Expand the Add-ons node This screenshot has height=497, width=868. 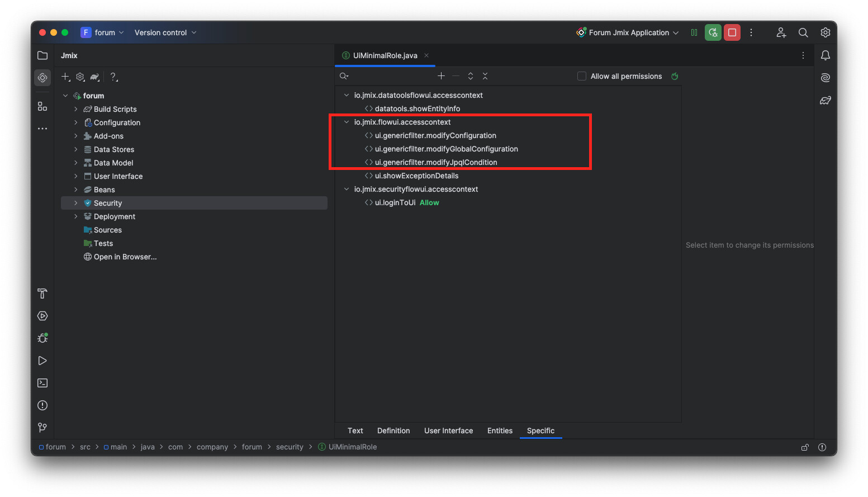point(76,136)
